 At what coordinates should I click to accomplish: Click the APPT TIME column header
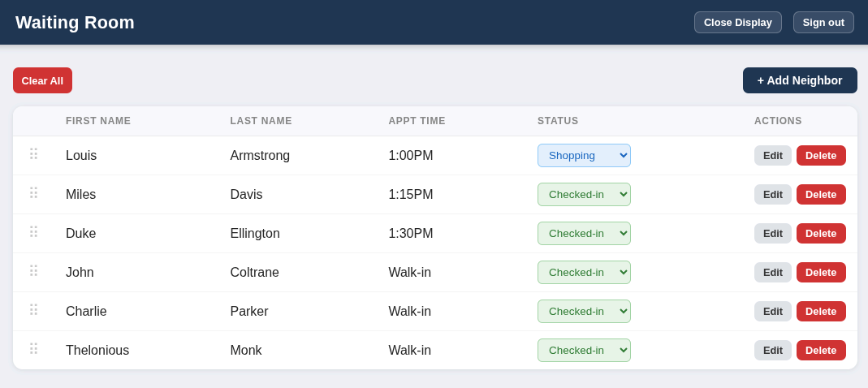point(417,121)
